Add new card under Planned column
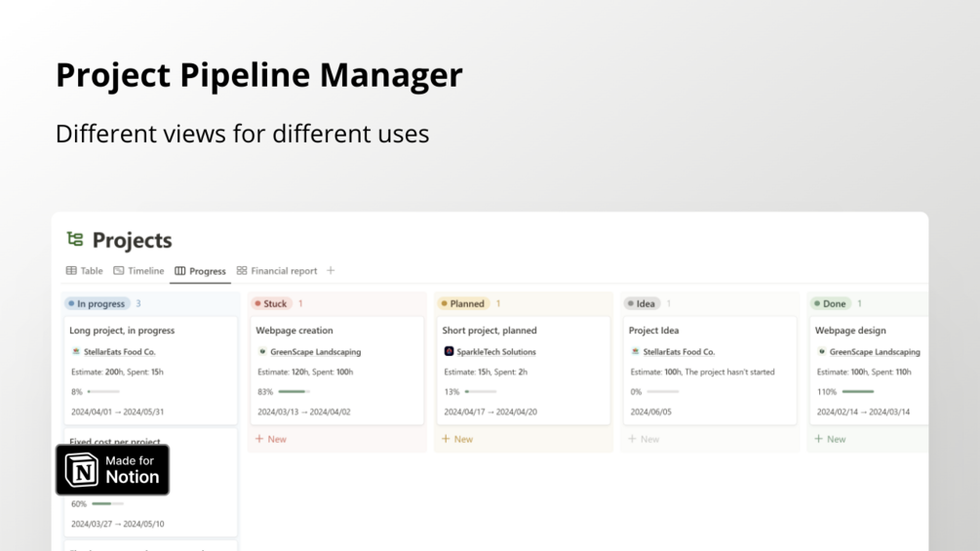Screen dimensions: 980x551 tap(457, 440)
